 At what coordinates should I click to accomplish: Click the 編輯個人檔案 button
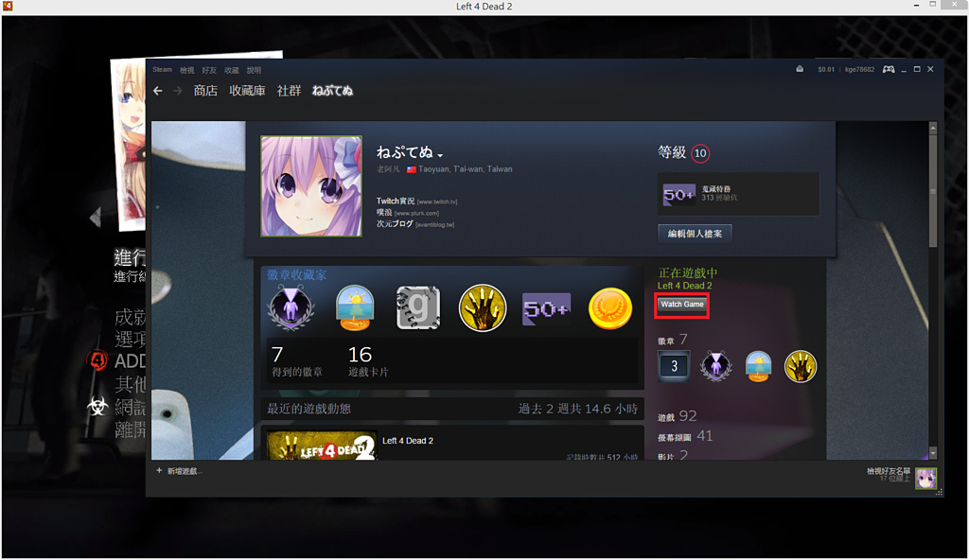click(x=695, y=234)
